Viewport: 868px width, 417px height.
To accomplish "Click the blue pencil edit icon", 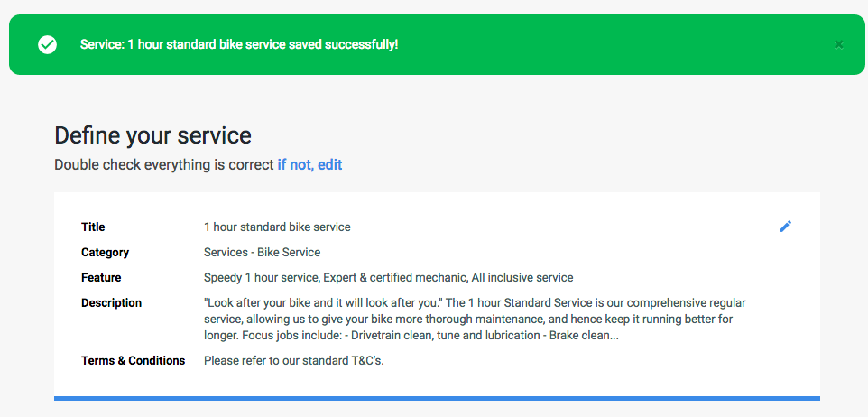I will [x=785, y=227].
